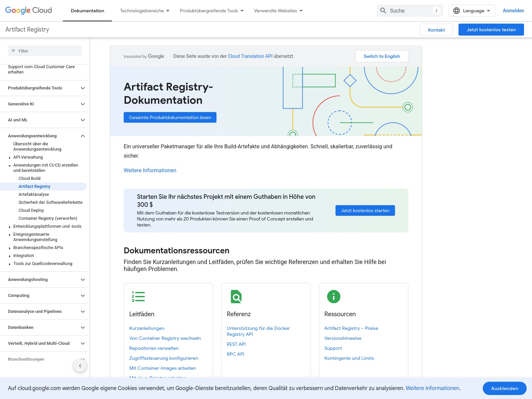The height and width of the screenshot is (399, 532).
Task: Open the REST API link
Action: tap(236, 344)
